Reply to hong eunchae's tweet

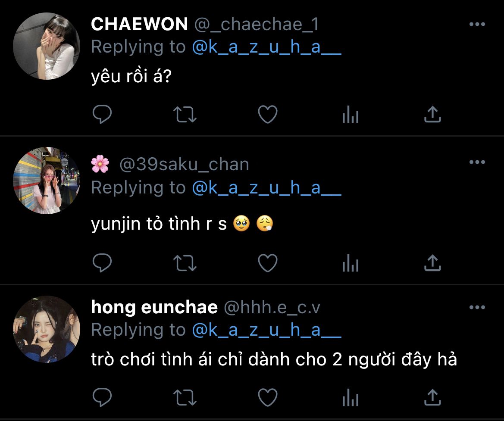(x=102, y=397)
